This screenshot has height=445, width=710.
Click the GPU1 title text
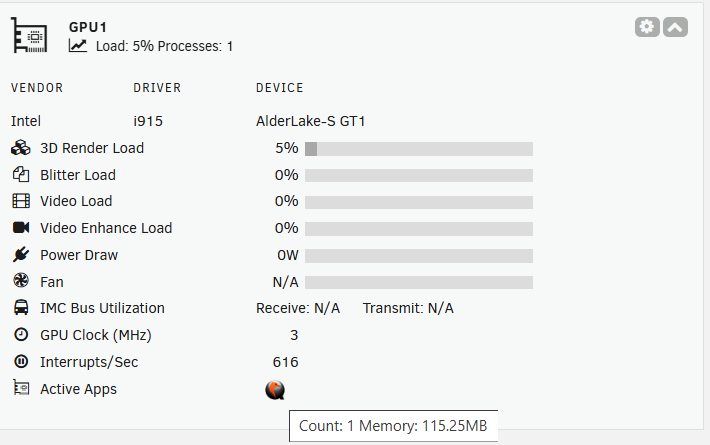click(x=88, y=27)
